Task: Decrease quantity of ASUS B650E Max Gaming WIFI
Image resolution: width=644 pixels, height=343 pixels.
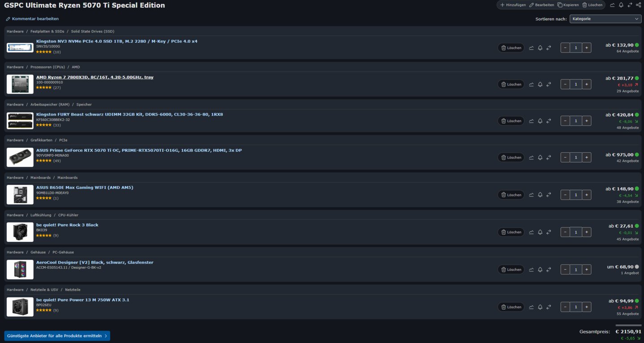Action: 565,195
